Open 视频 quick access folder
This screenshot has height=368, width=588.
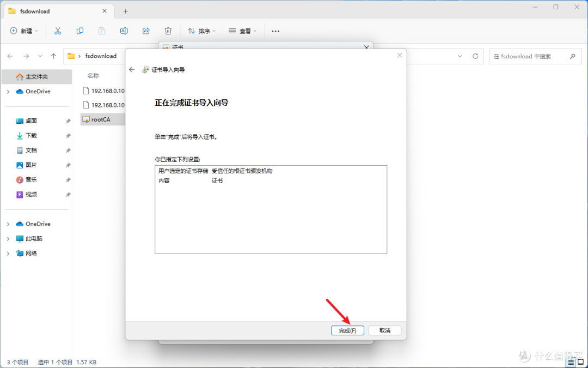pyautogui.click(x=31, y=194)
